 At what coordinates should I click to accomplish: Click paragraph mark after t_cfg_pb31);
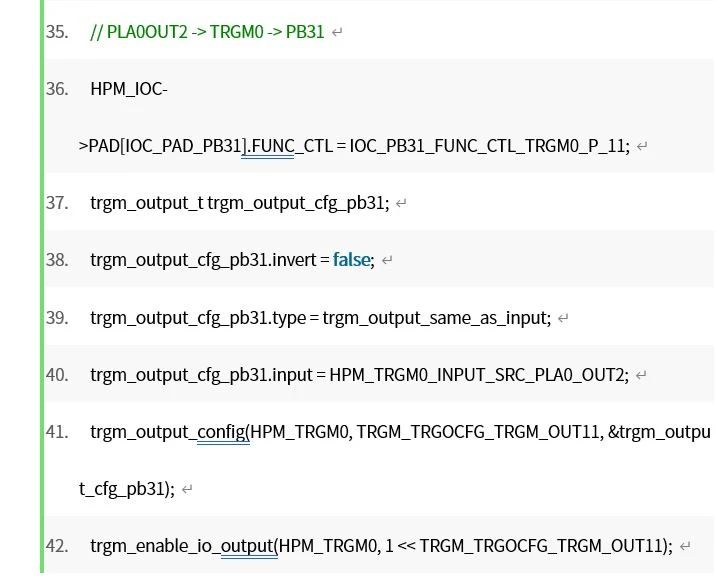[x=187, y=489]
